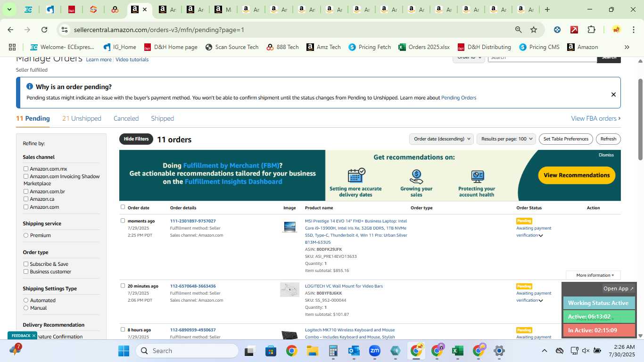The height and width of the screenshot is (362, 644).
Task: Switch to Shipped orders tab
Action: pyautogui.click(x=162, y=118)
